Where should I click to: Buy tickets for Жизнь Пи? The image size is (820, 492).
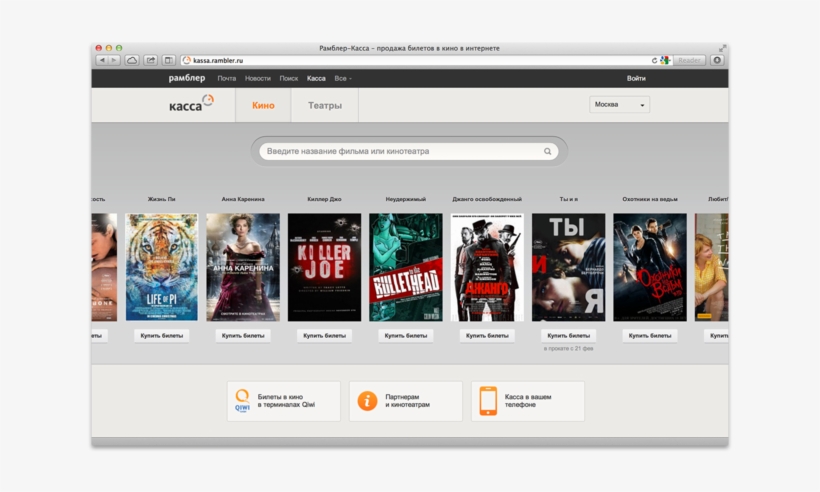[162, 336]
